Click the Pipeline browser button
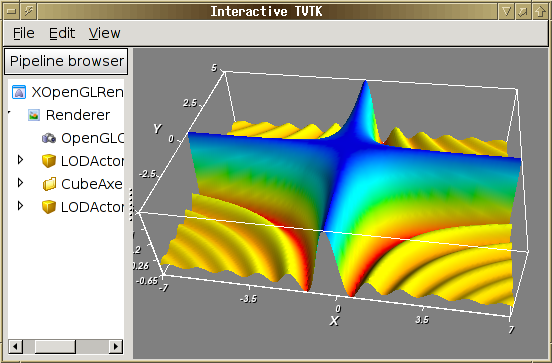The height and width of the screenshot is (363, 552). 66,61
